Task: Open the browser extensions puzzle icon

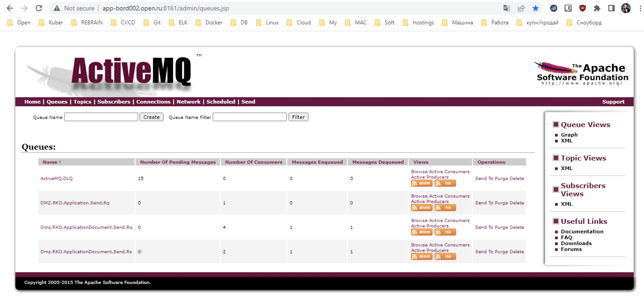Action: tap(597, 8)
